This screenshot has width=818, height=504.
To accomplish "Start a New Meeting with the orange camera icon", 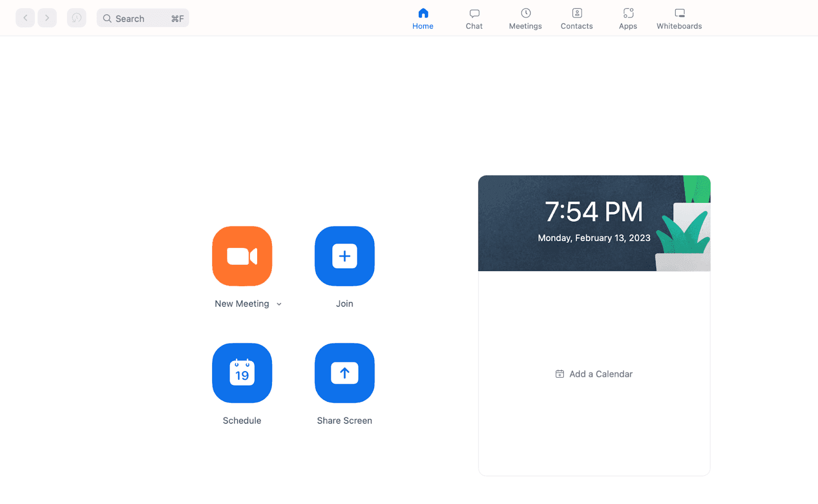I will click(242, 256).
